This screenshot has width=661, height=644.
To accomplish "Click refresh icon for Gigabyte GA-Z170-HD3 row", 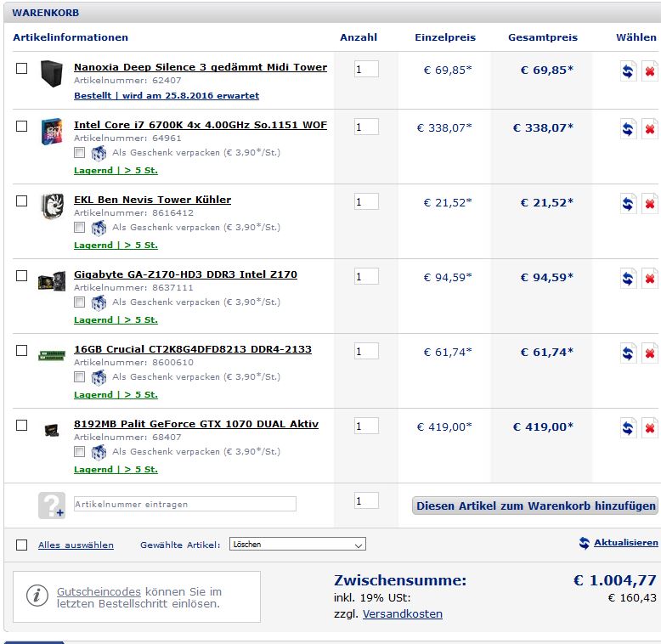I will pyautogui.click(x=628, y=278).
